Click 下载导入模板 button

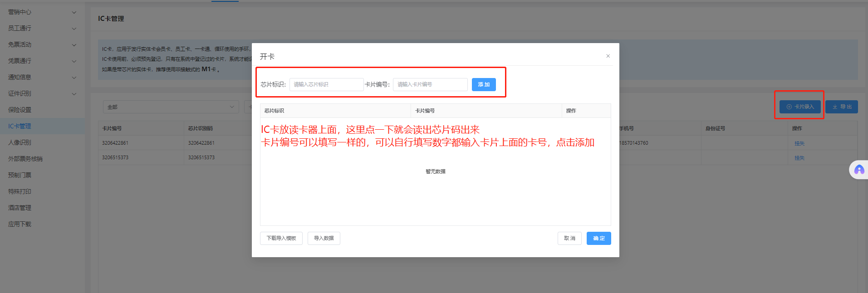(x=281, y=239)
